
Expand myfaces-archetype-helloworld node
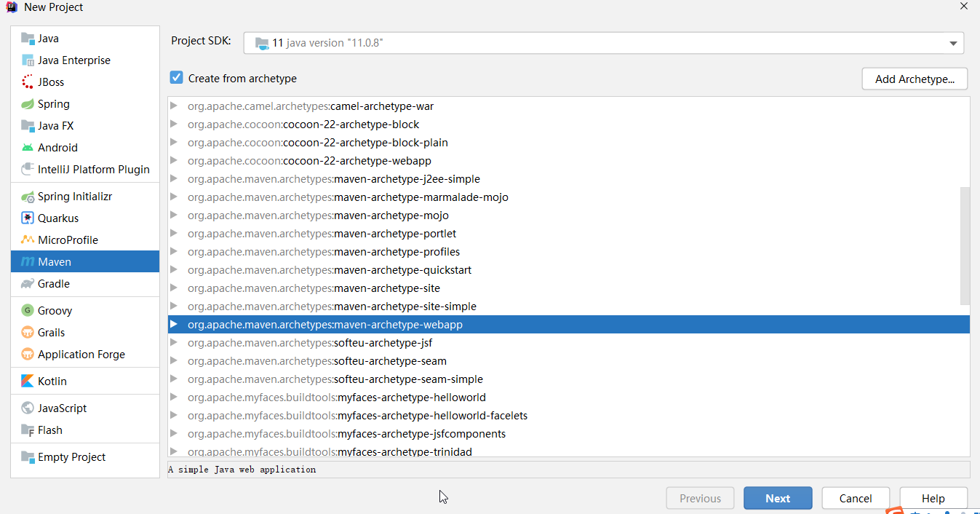pyautogui.click(x=174, y=398)
